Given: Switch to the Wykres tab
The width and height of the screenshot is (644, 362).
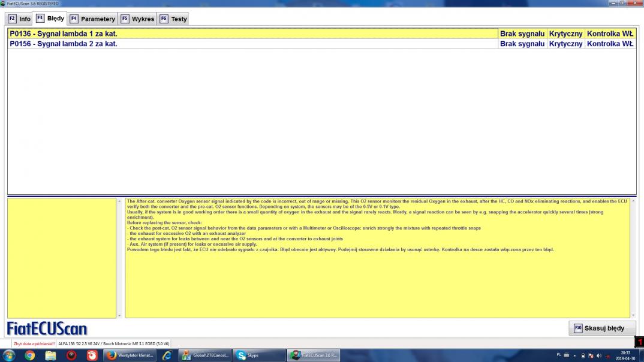Looking at the screenshot, I should [137, 19].
